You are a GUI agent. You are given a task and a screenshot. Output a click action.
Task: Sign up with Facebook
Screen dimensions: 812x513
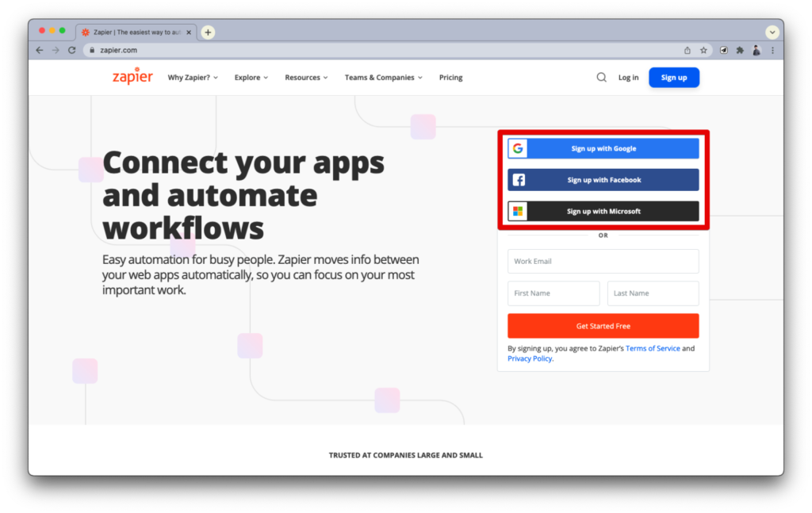(603, 180)
